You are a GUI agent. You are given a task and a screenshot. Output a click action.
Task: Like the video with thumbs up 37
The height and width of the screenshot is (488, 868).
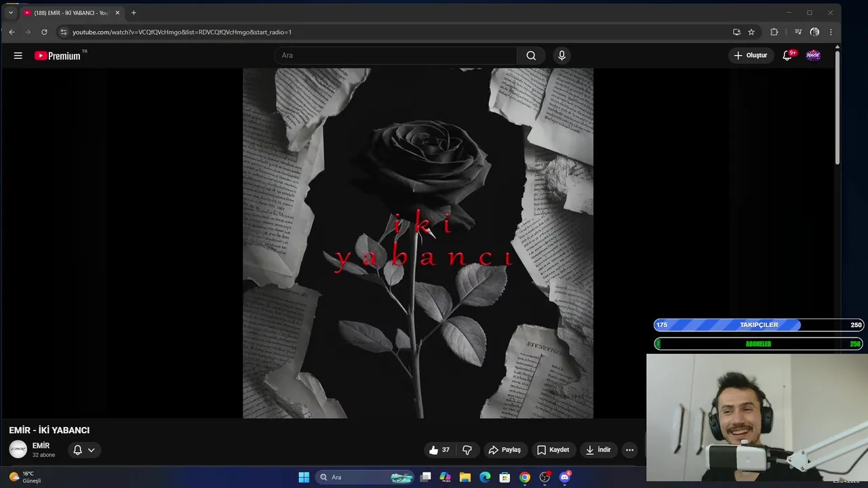coord(439,450)
